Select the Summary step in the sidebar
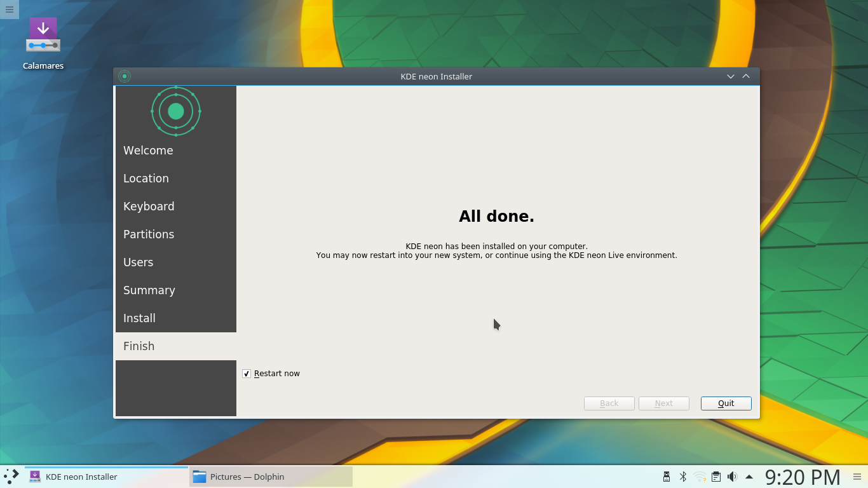This screenshot has height=488, width=868. [x=176, y=290]
